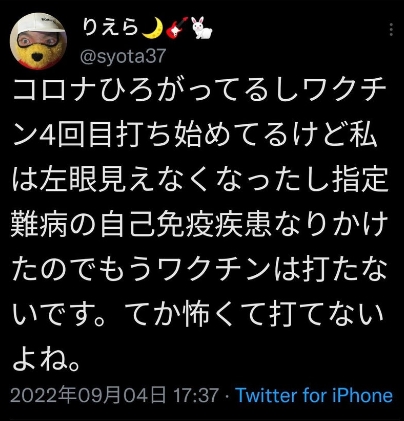Click the @syota37 username handle
This screenshot has width=404, height=421.
pos(123,56)
